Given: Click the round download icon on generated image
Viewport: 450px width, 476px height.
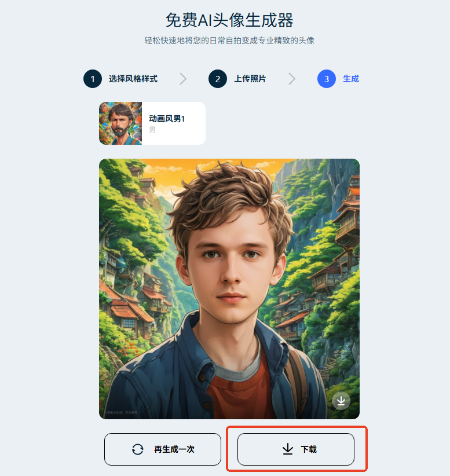Looking at the screenshot, I should tap(341, 401).
